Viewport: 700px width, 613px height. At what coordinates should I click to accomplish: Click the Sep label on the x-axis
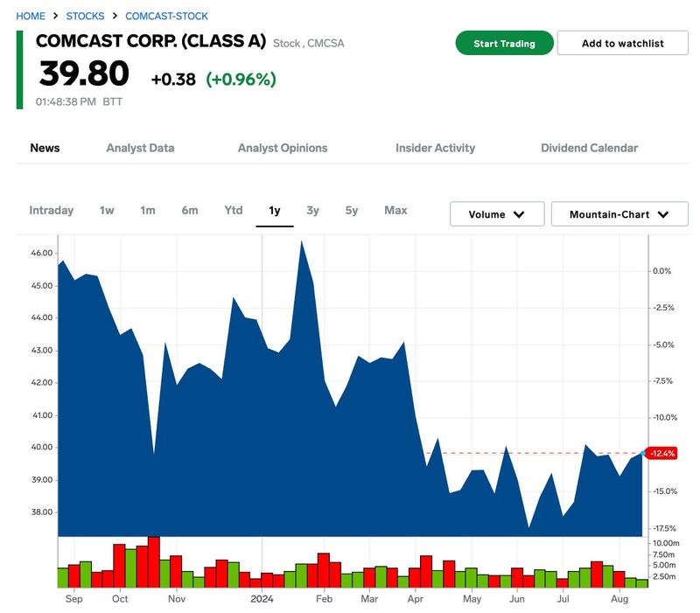pos(74,599)
